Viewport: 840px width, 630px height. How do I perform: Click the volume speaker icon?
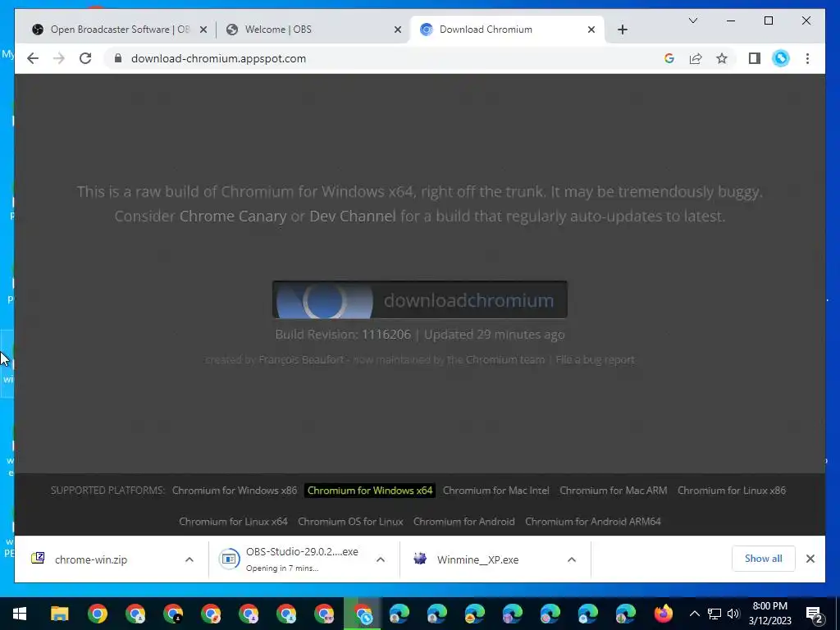[x=733, y=614]
